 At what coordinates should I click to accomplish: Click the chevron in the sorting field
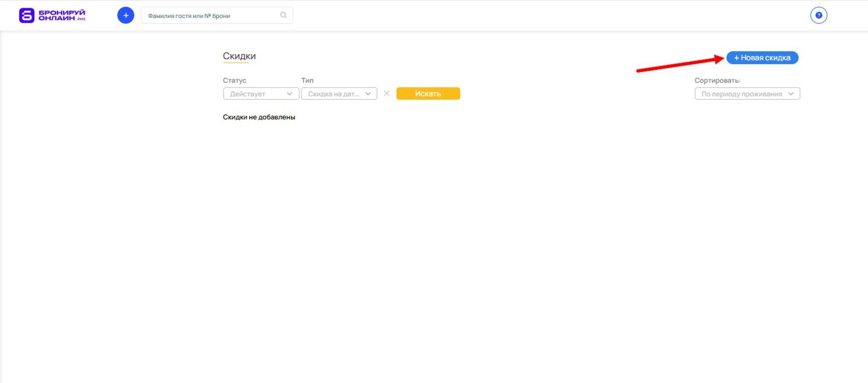(x=791, y=94)
